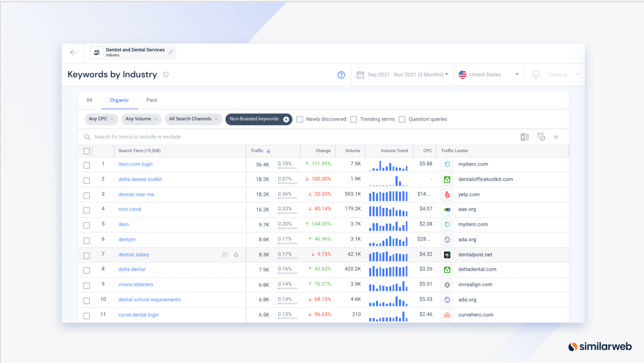Screen dimensions: 644x363
Task: Expand the Any CPC filter dropdown
Action: [x=101, y=119]
